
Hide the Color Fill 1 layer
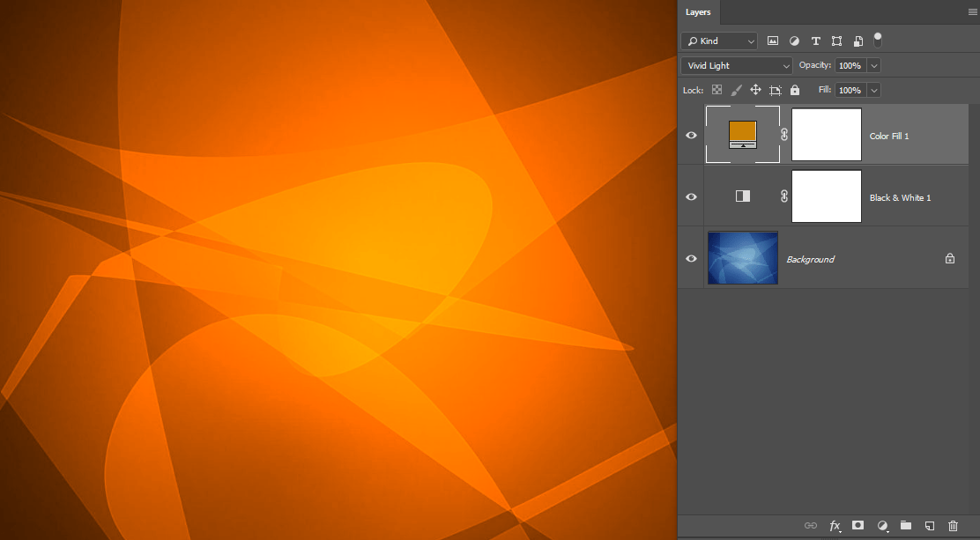pyautogui.click(x=691, y=135)
